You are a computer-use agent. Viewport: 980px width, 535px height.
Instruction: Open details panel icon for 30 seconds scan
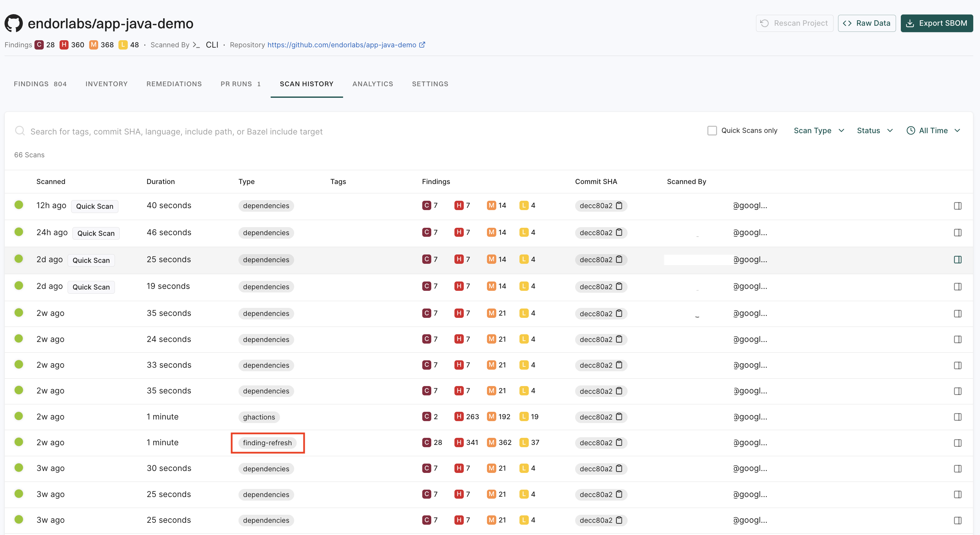(x=957, y=469)
